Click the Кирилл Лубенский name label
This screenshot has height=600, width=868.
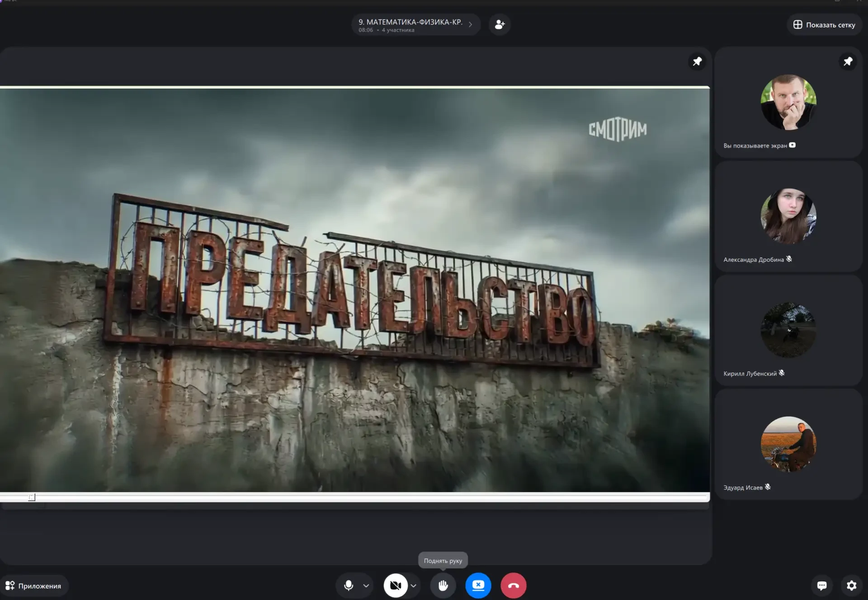pos(750,373)
